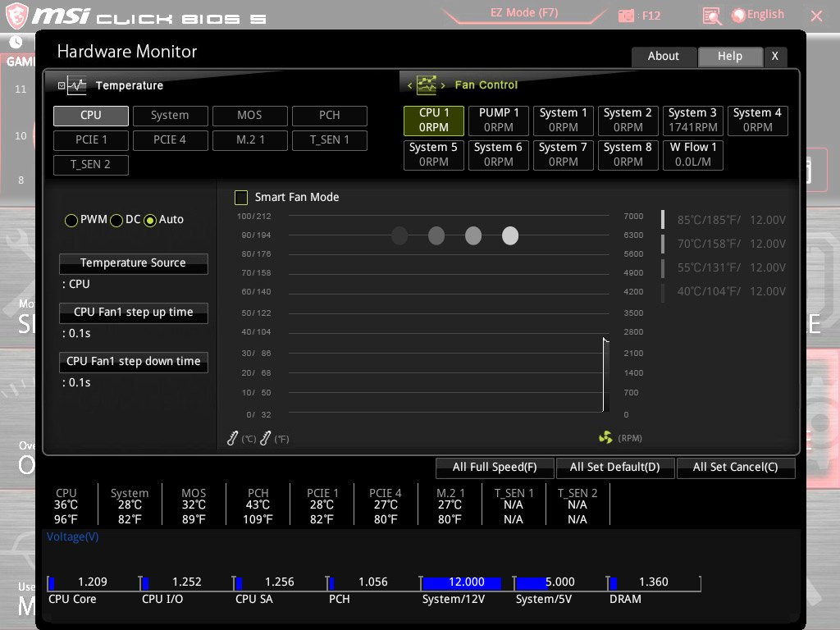Open the Temperature Source selector

point(133,263)
